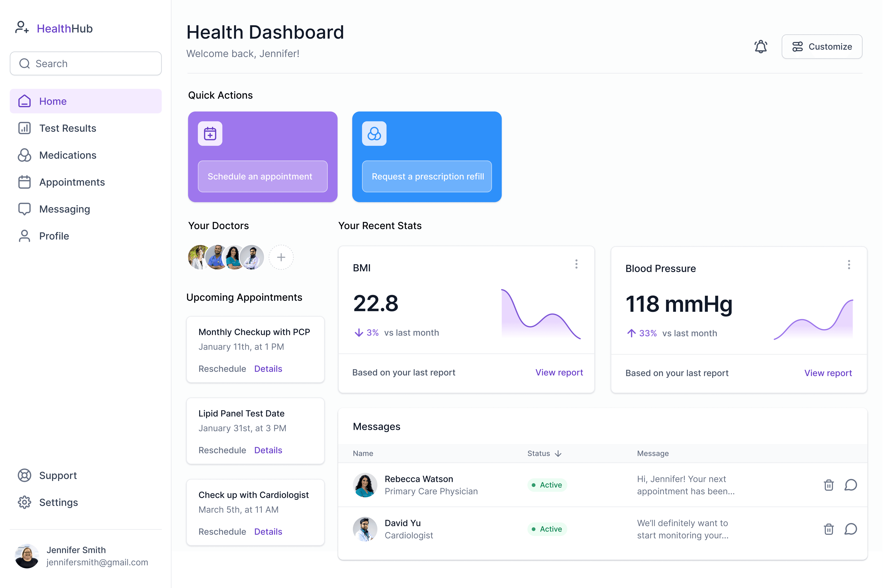Reschedule the Monthly Checkup with PCP
Image resolution: width=884 pixels, height=588 pixels.
tap(222, 369)
